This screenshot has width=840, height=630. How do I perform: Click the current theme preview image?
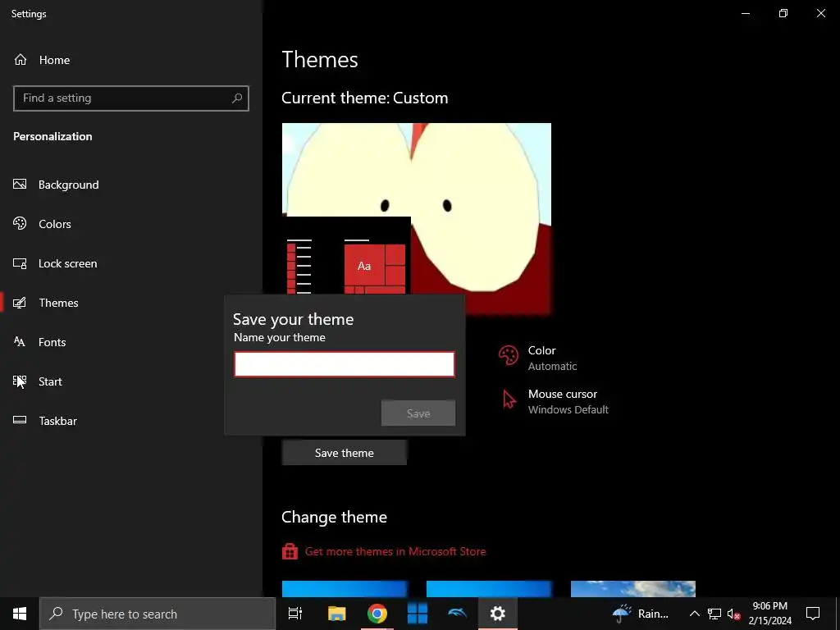pyautogui.click(x=416, y=218)
